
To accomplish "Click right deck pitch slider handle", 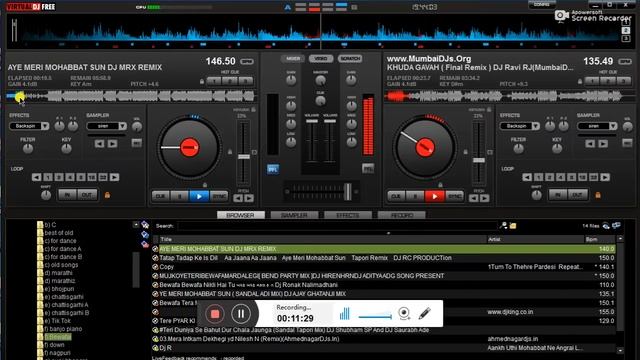I will tap(479, 160).
